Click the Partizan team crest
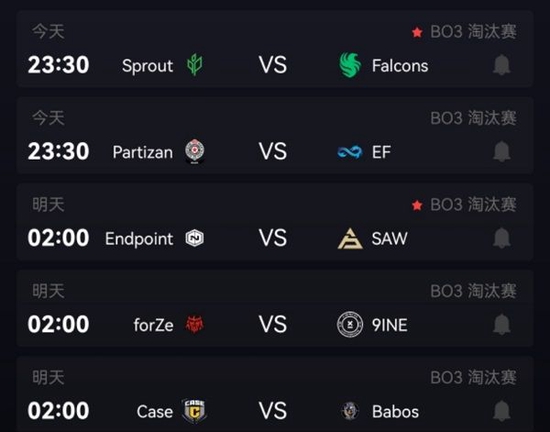 [195, 151]
